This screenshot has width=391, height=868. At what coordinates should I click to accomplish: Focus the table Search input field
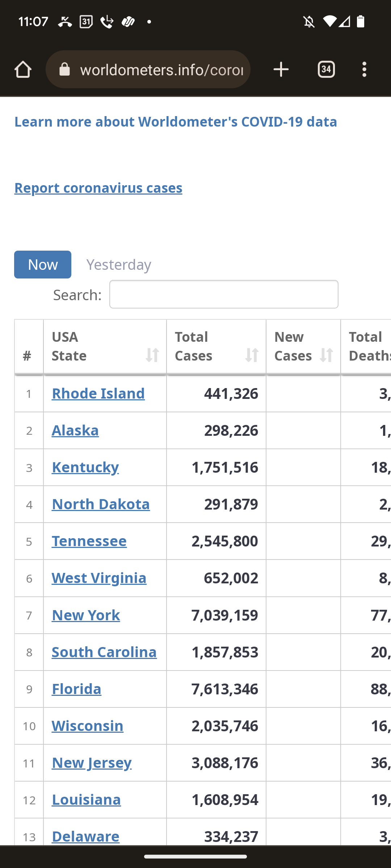click(x=224, y=294)
